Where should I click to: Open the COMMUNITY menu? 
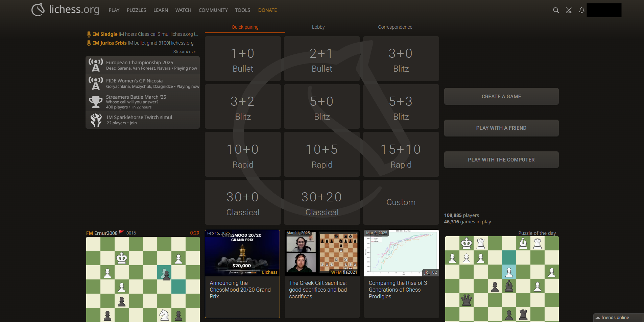click(x=213, y=10)
